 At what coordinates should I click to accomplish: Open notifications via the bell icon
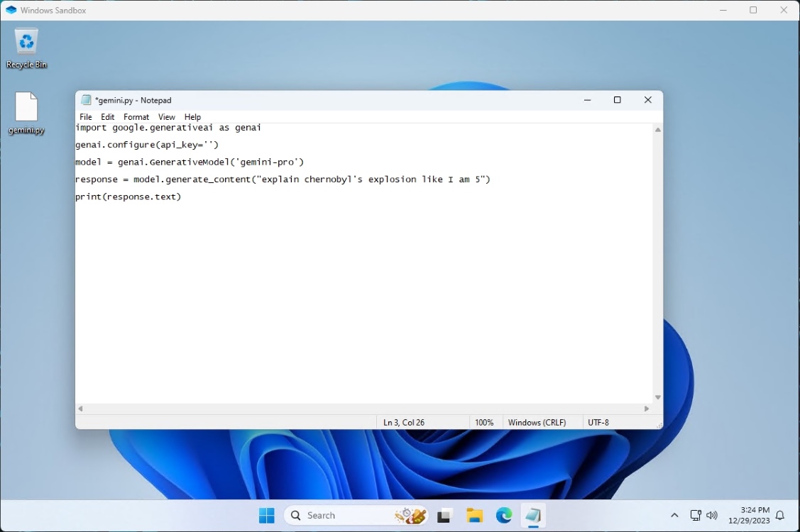(779, 515)
